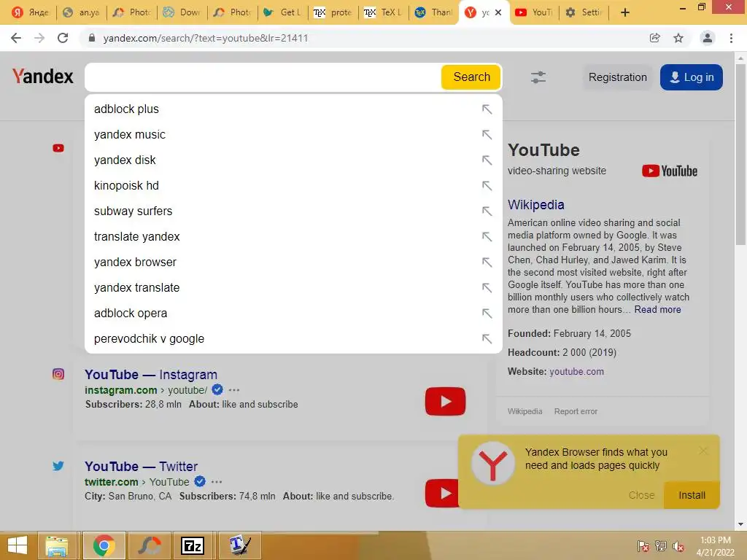Viewport: 747px width, 560px height.
Task: Open more options for Instagram result
Action: click(234, 390)
